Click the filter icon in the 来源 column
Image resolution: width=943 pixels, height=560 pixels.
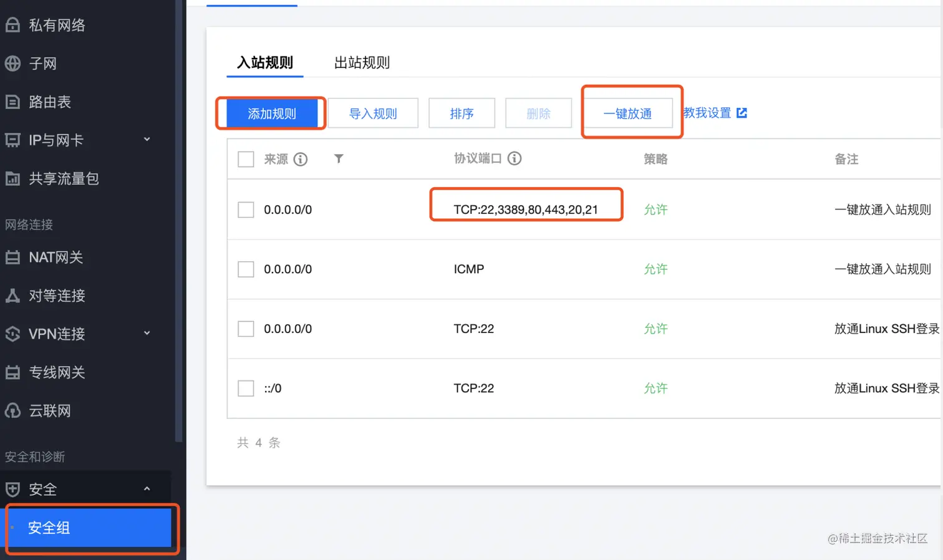click(x=339, y=159)
